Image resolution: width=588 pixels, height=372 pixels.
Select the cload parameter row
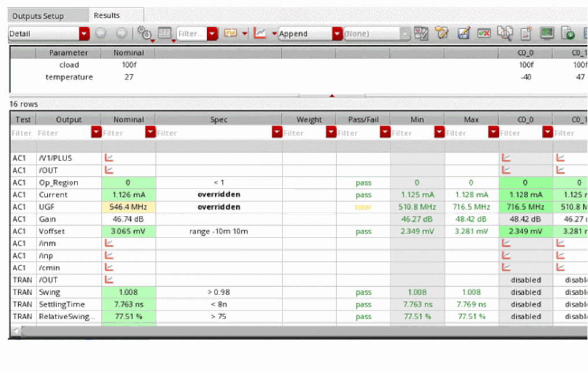(x=69, y=65)
